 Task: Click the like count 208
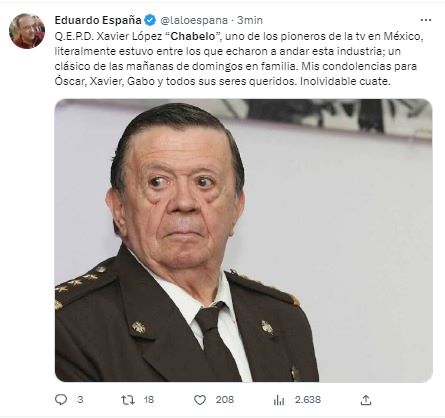(x=225, y=399)
